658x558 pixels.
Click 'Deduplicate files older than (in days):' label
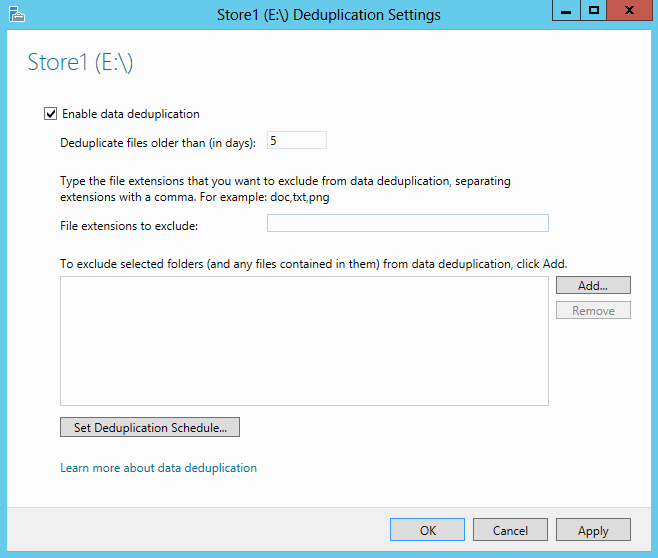coord(158,143)
